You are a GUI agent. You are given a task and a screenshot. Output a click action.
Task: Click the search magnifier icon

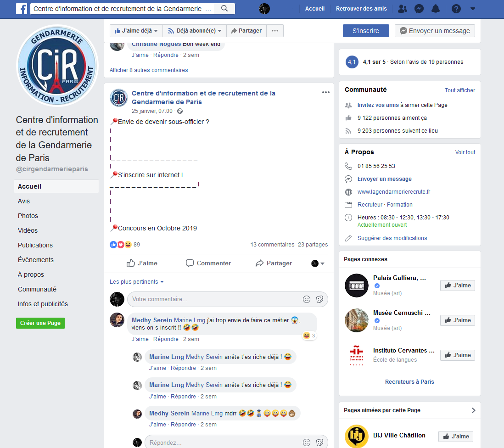(x=224, y=9)
